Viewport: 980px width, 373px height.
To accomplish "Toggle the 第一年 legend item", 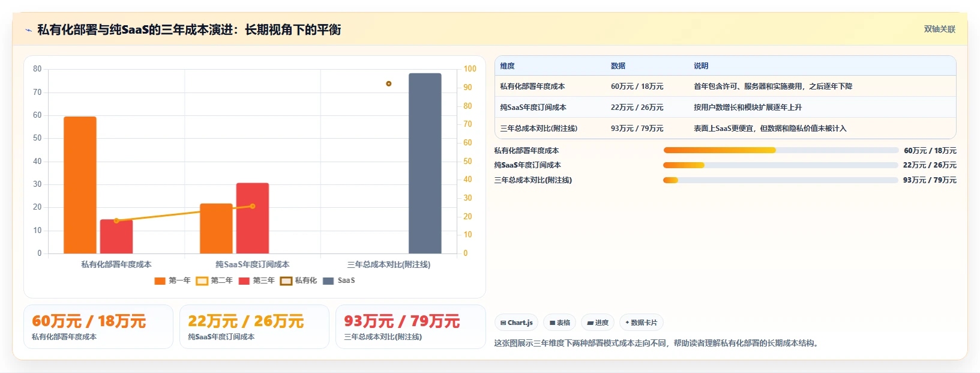I will pos(172,281).
